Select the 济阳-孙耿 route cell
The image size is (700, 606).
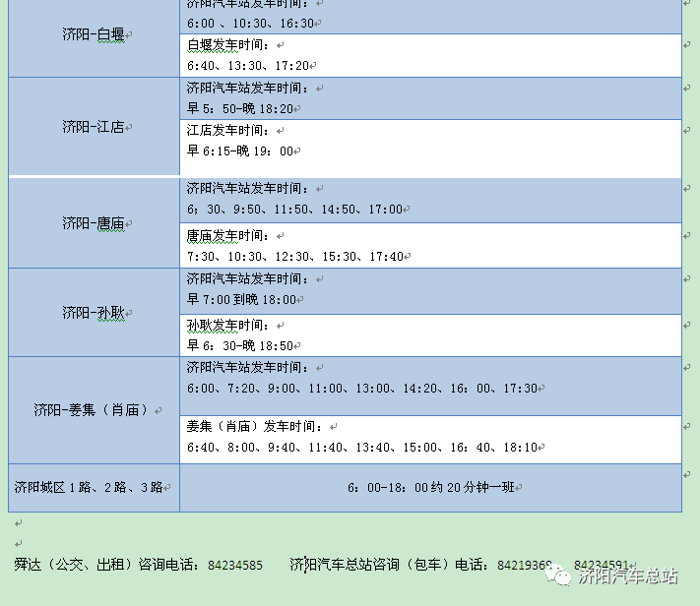[95, 313]
